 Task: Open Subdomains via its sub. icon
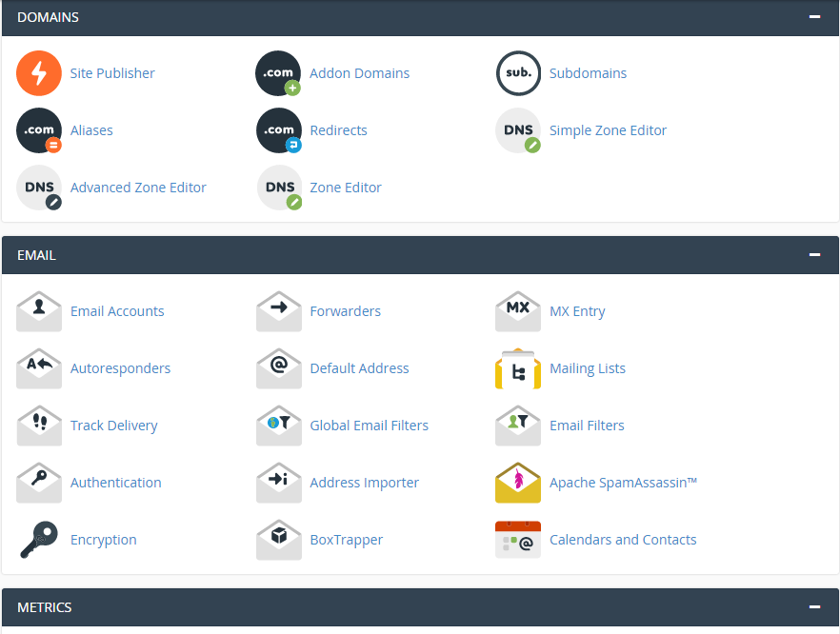click(518, 73)
